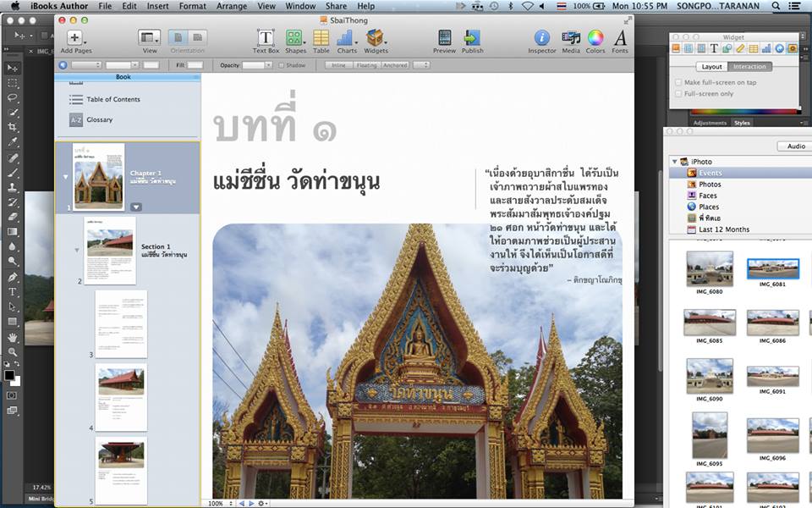
Task: Open Text inspector tab in Widget panel
Action: (714, 48)
